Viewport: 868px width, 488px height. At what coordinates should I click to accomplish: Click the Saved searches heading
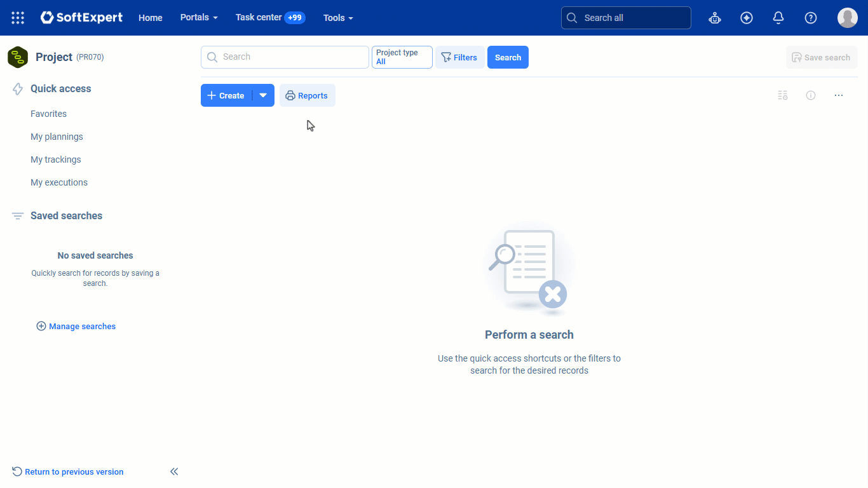pyautogui.click(x=66, y=216)
